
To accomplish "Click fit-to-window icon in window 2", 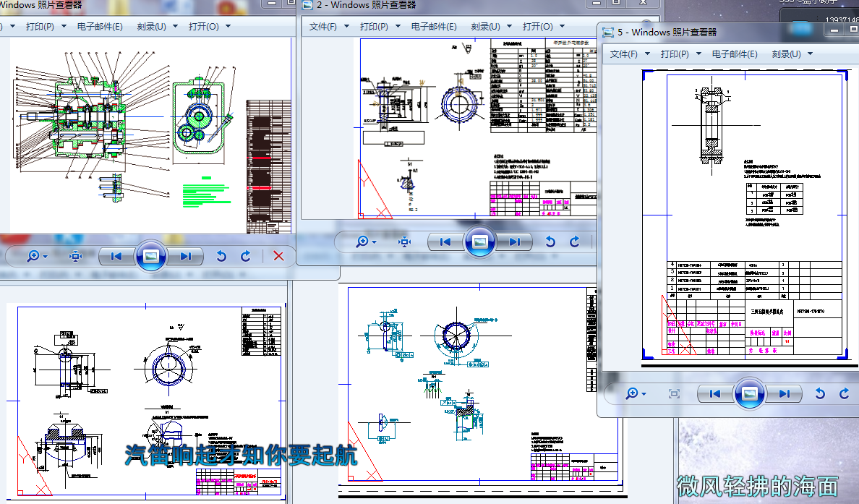I will click(x=404, y=242).
